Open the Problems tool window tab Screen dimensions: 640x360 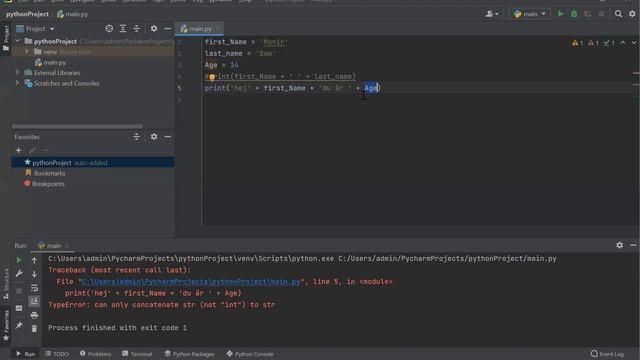click(96, 354)
